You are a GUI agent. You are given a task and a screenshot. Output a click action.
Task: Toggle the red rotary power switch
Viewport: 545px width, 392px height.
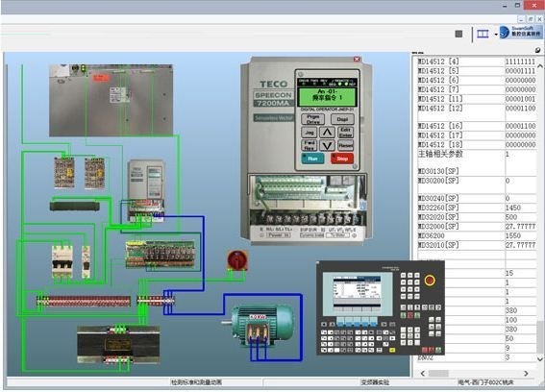pos(237,259)
